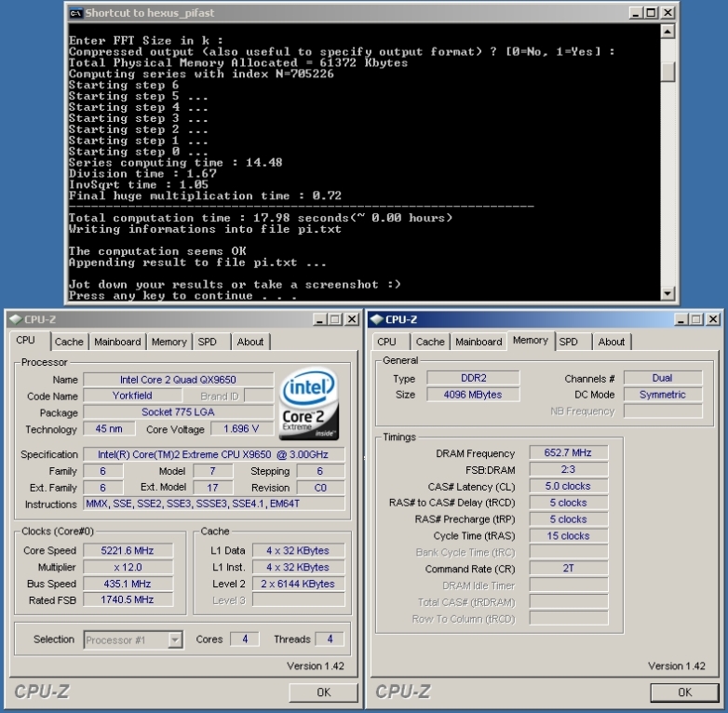Viewport: 728px width, 713px height.
Task: Click the DRAM Frequency value 652.7 MHz
Action: pyautogui.click(x=568, y=452)
